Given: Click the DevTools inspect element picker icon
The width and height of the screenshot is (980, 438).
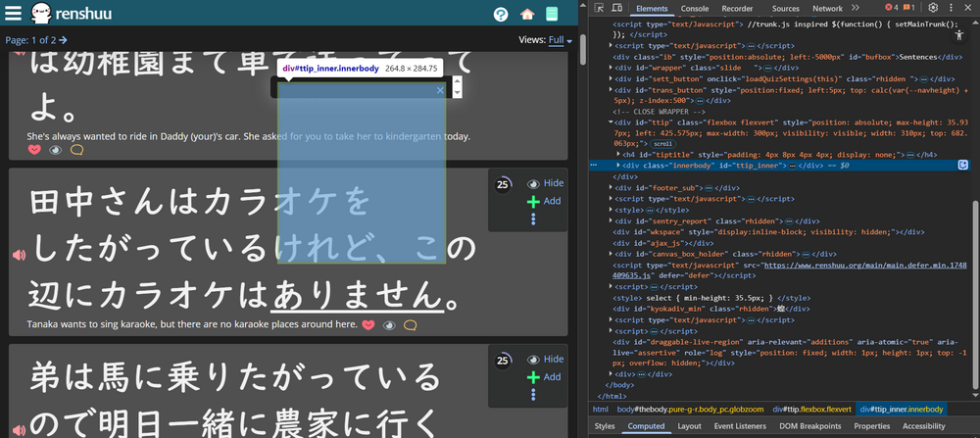Looking at the screenshot, I should [599, 8].
